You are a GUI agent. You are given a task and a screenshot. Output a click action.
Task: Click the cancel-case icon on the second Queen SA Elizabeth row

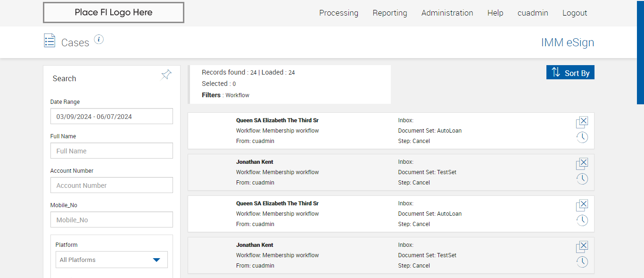[x=582, y=205]
